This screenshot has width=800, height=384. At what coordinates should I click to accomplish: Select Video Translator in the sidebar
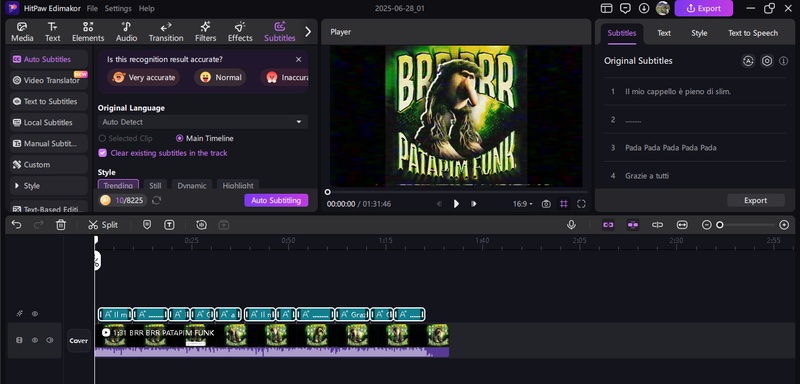click(48, 80)
